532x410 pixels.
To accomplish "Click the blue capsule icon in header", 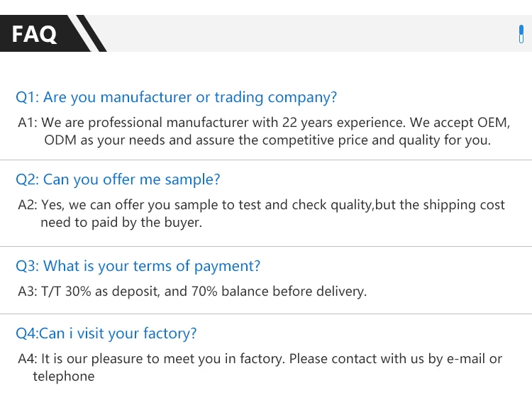I will 521,34.
